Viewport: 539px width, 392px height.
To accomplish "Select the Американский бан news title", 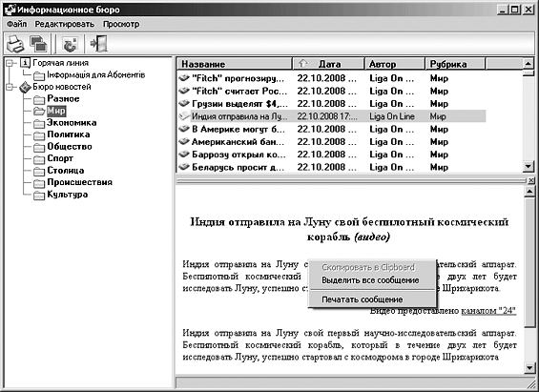I will pyautogui.click(x=238, y=142).
